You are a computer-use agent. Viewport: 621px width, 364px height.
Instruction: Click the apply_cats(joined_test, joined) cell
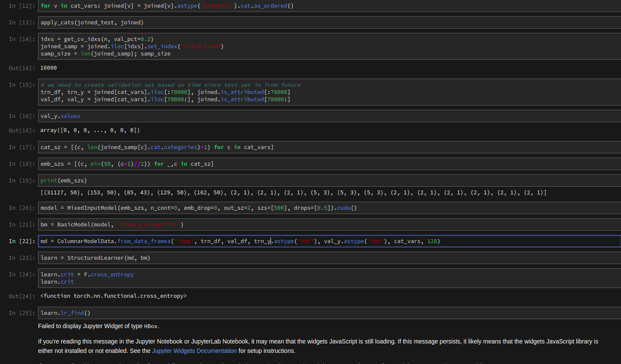pos(329,23)
